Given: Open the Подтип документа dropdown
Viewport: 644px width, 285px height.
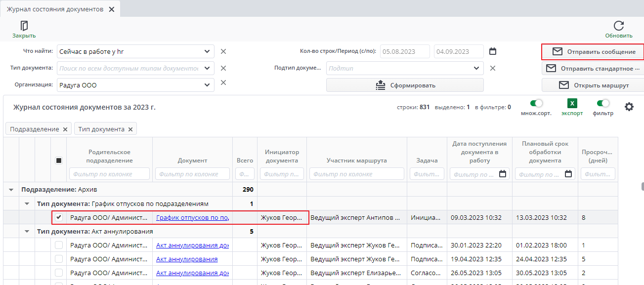Looking at the screenshot, I should [x=476, y=68].
